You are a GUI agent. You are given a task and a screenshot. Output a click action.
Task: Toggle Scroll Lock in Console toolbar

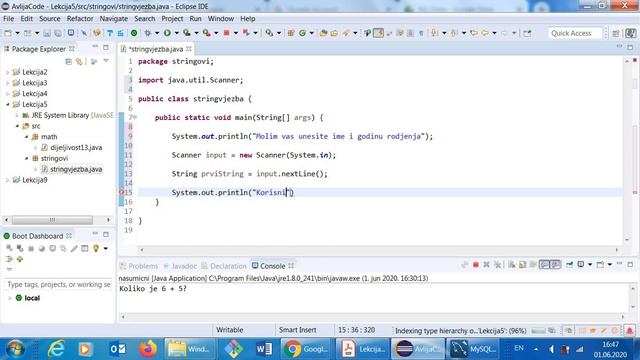(522, 265)
